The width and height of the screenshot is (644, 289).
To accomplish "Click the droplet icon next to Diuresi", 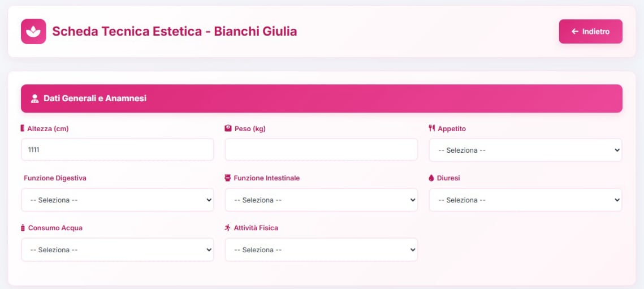I will click(432, 178).
